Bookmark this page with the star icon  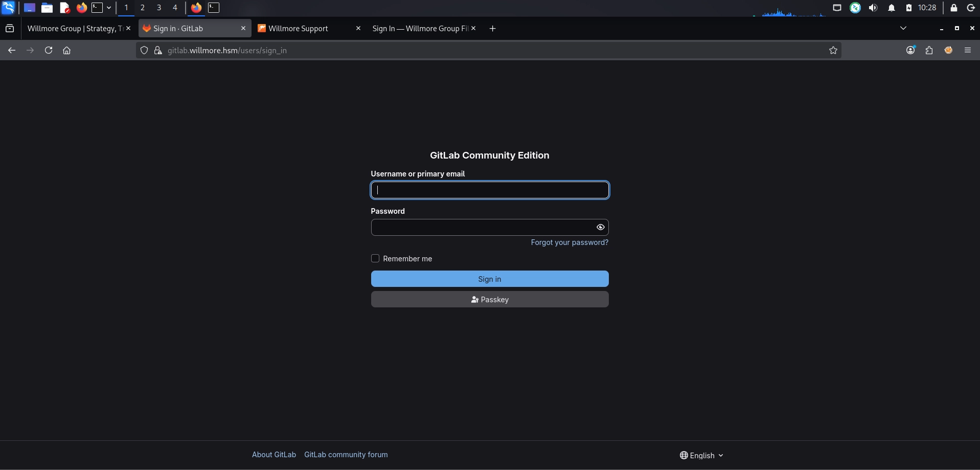pyautogui.click(x=833, y=50)
